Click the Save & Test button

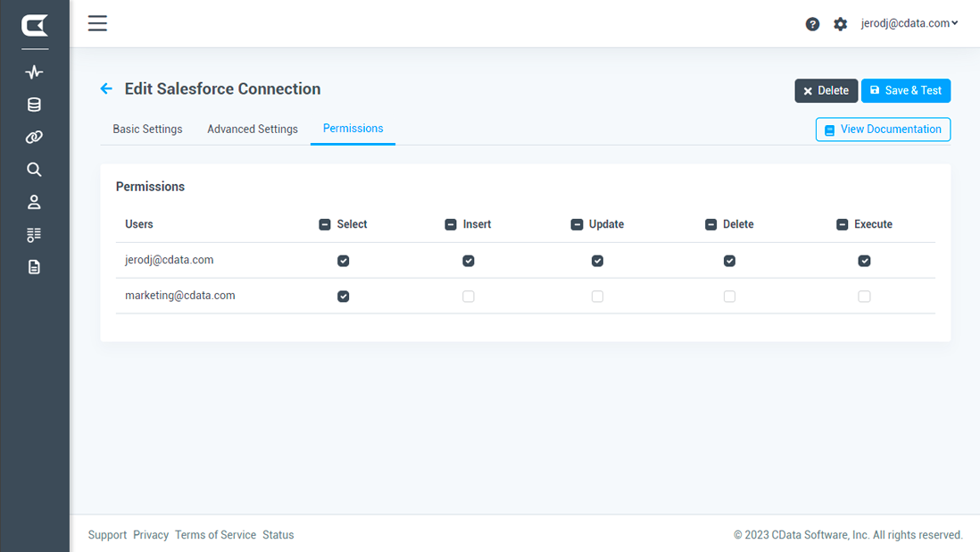[x=906, y=90]
